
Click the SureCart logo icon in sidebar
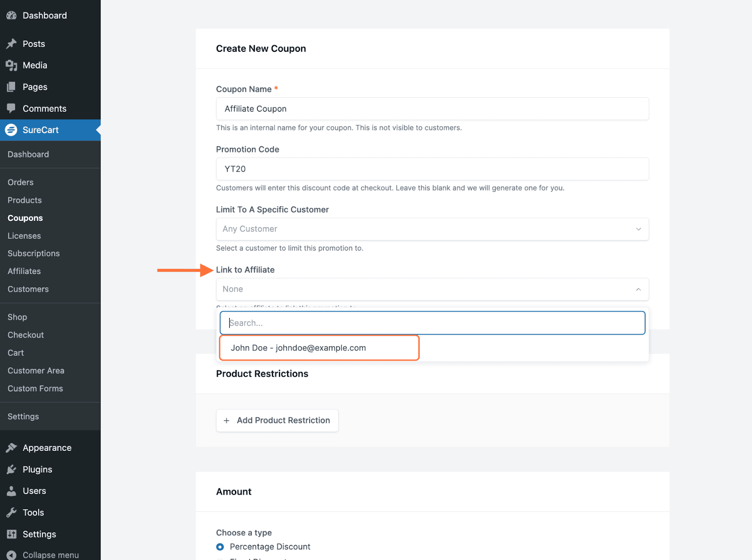click(x=11, y=130)
